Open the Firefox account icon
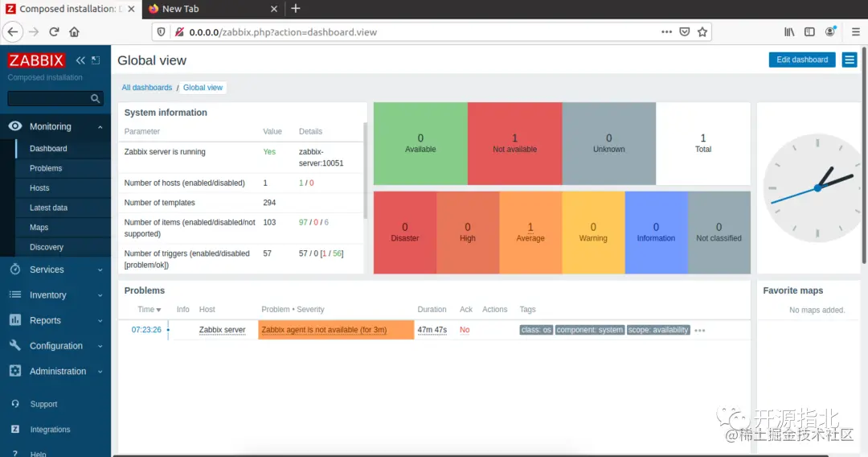The width and height of the screenshot is (868, 457). click(829, 32)
